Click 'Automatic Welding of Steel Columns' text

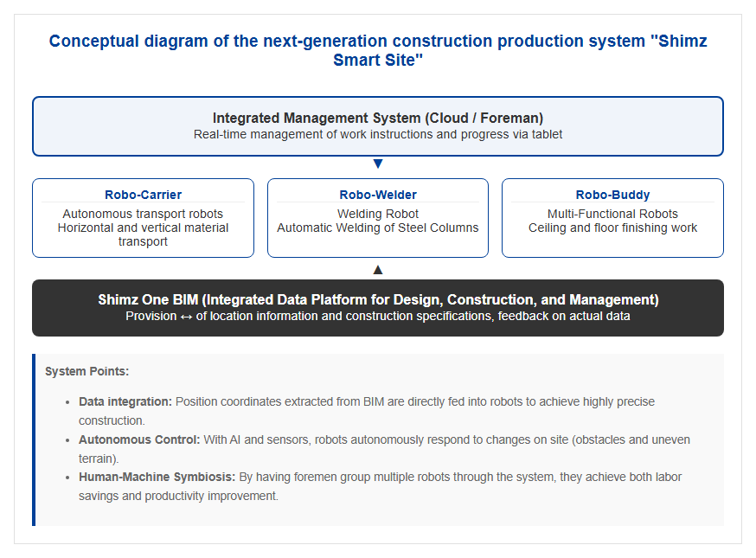(x=378, y=228)
